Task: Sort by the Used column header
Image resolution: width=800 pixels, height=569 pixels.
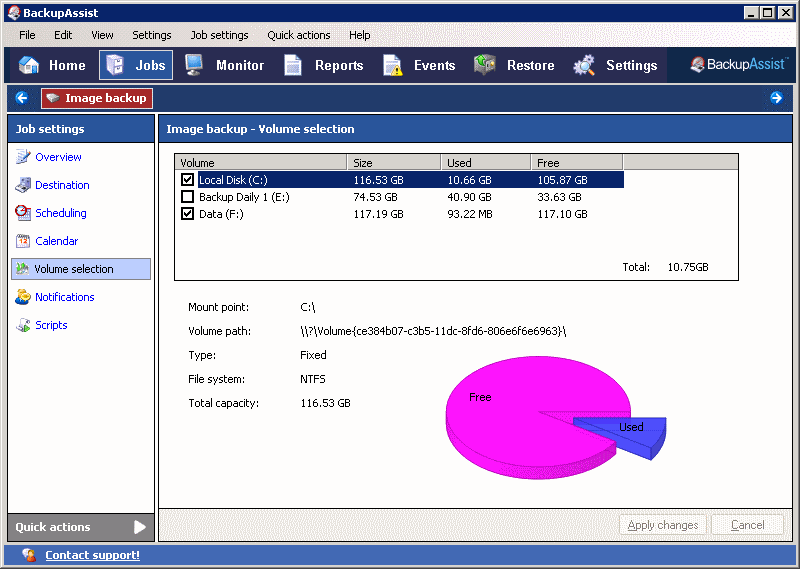Action: click(486, 162)
